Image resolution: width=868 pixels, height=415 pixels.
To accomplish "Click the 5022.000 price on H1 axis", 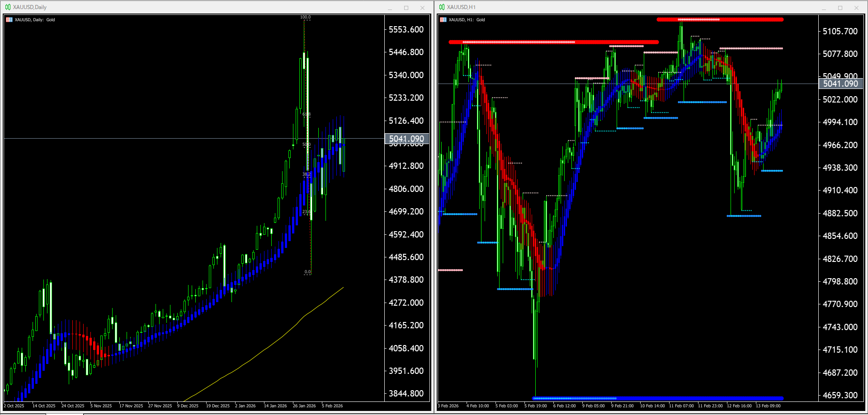I will [840, 99].
